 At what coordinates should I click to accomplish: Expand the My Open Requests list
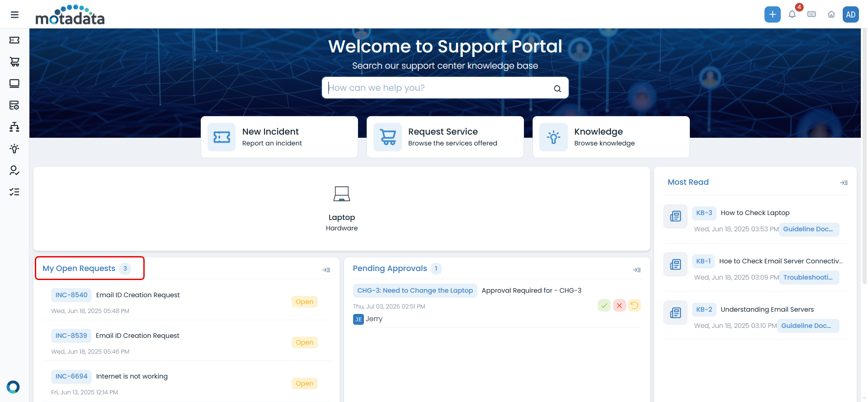click(326, 270)
